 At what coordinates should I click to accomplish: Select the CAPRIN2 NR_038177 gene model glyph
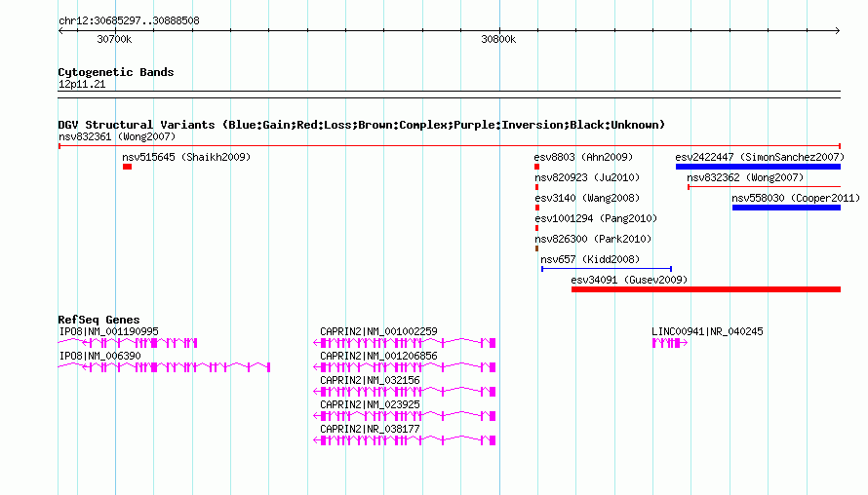[x=405, y=440]
